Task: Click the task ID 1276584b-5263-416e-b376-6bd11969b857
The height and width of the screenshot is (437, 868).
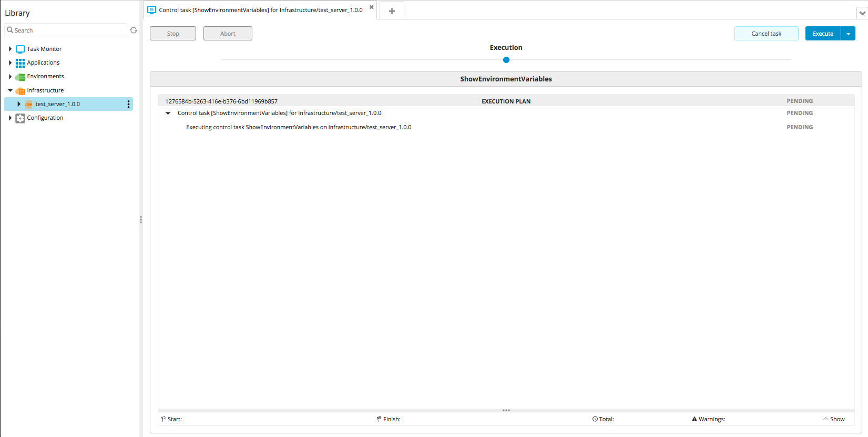Action: pos(221,101)
